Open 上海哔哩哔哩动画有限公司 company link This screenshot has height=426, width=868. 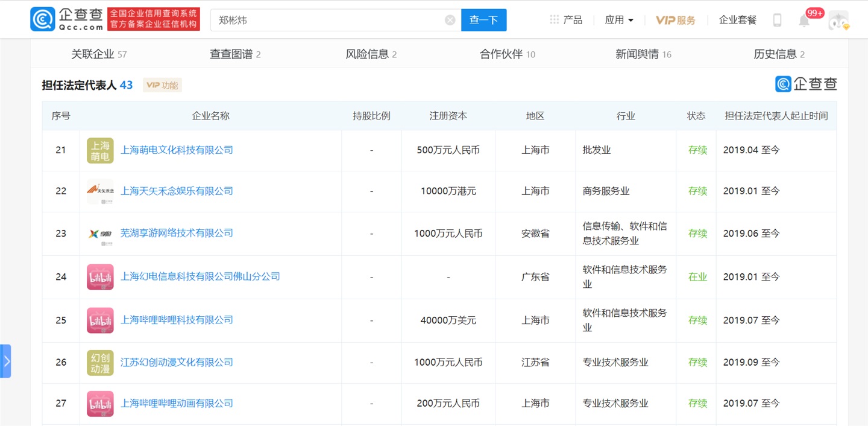click(x=175, y=403)
